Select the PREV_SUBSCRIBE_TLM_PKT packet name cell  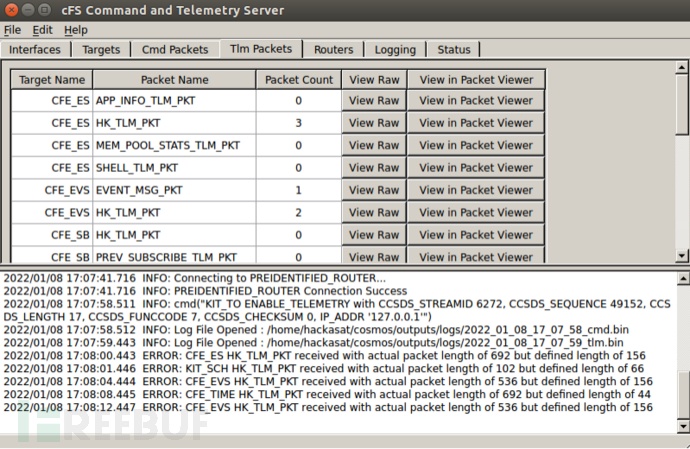coord(174,256)
